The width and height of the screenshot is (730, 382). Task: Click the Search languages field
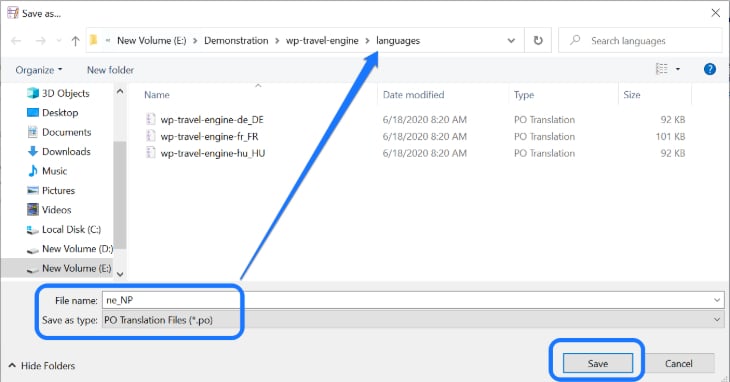(x=640, y=40)
